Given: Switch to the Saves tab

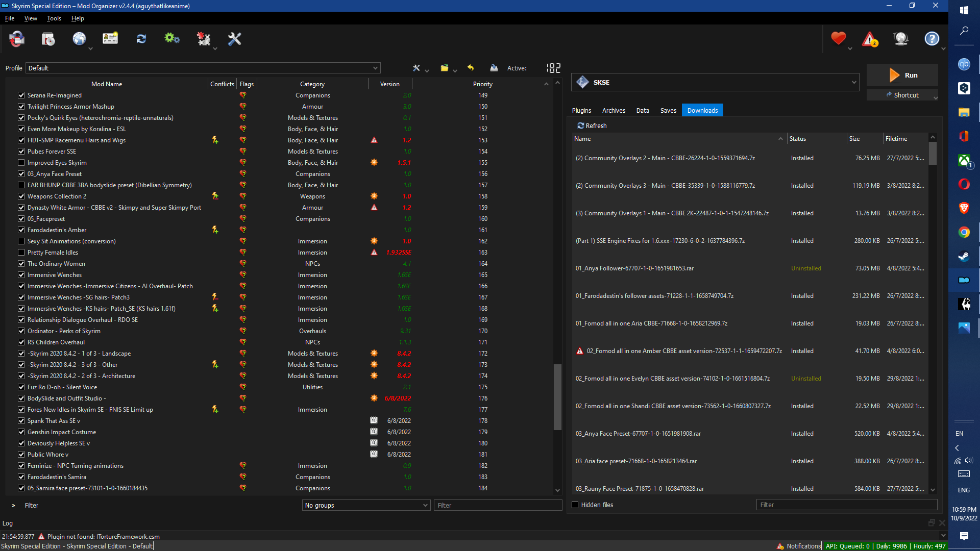Looking at the screenshot, I should [x=668, y=110].
